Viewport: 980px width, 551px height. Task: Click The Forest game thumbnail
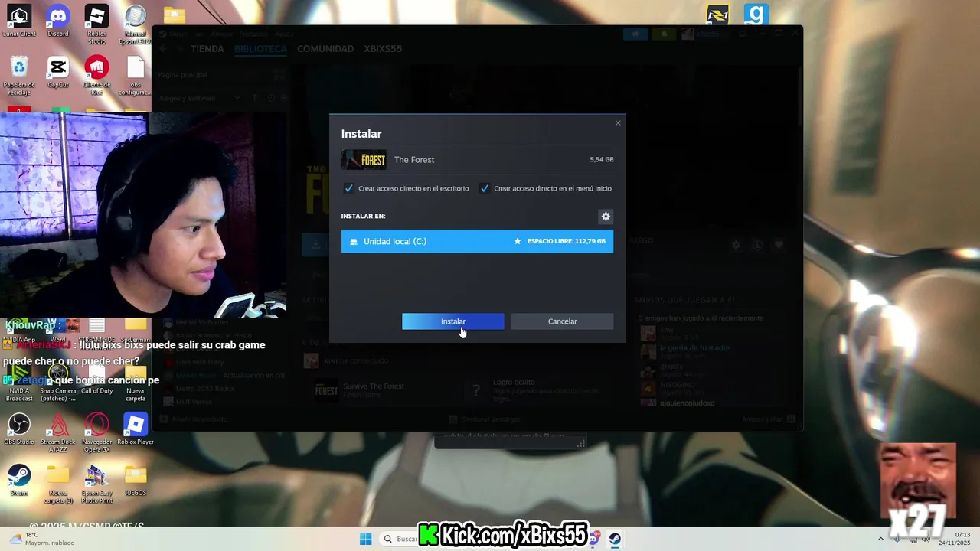(x=364, y=160)
